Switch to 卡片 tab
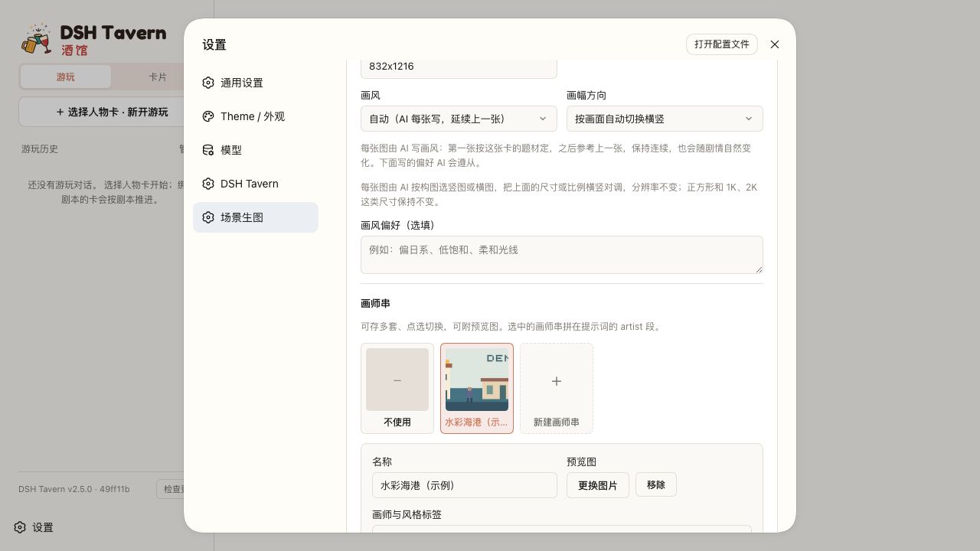Image resolution: width=980 pixels, height=551 pixels. pyautogui.click(x=157, y=77)
